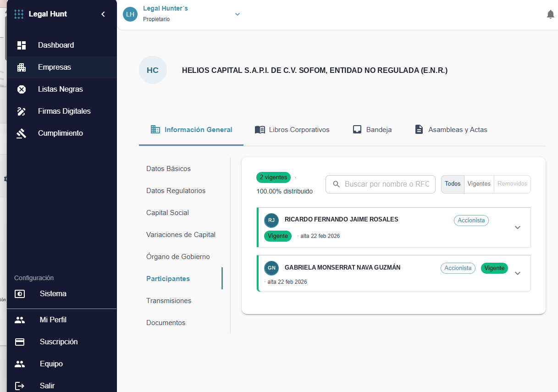Click Accionista tag on Gabriela's row
558x392 pixels.
click(458, 268)
